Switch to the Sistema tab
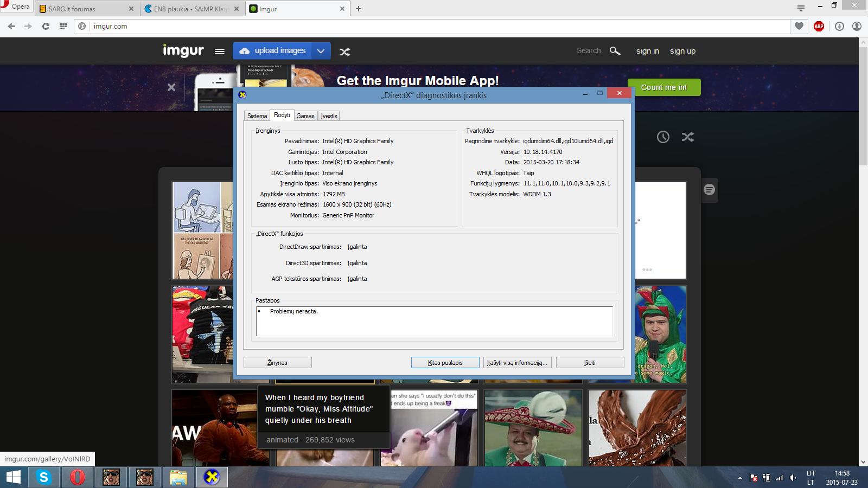 pos(257,116)
